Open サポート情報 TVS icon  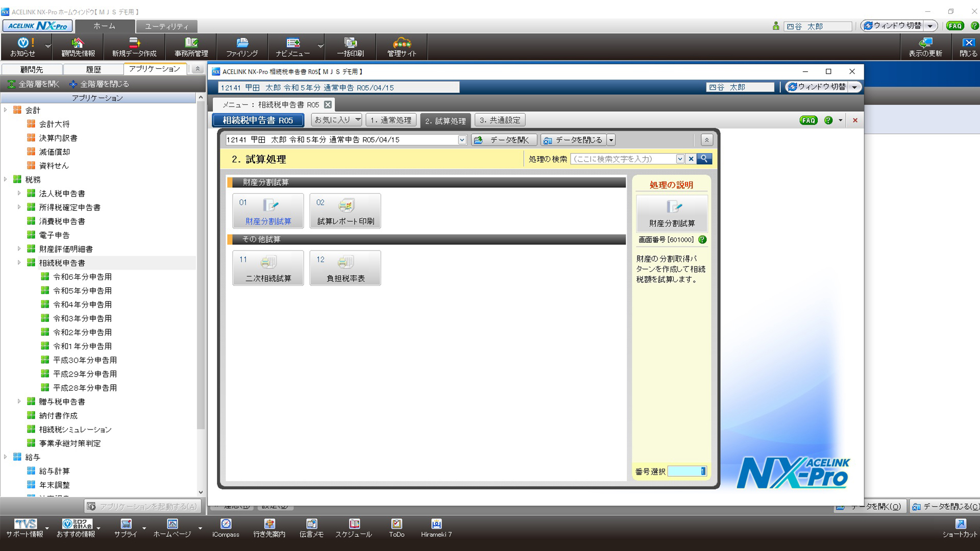tap(25, 528)
